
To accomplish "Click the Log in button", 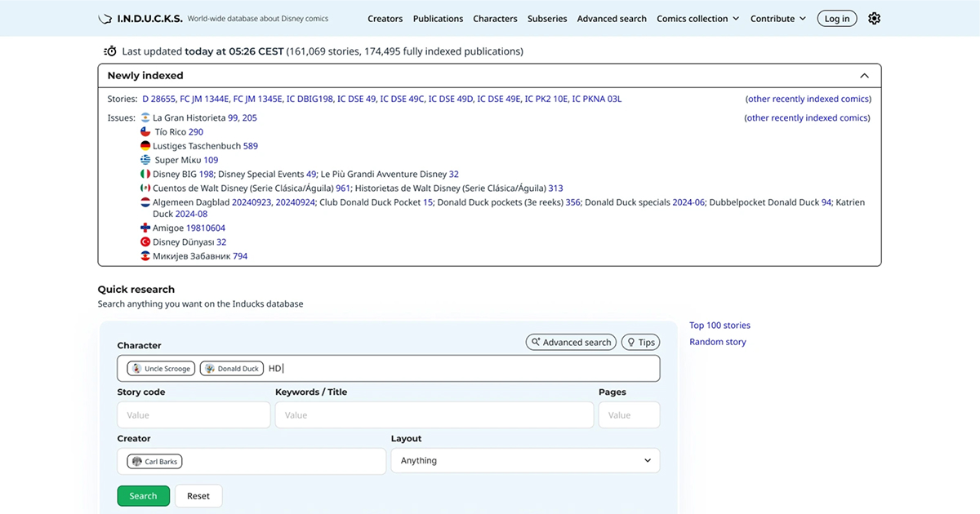I will tap(836, 19).
